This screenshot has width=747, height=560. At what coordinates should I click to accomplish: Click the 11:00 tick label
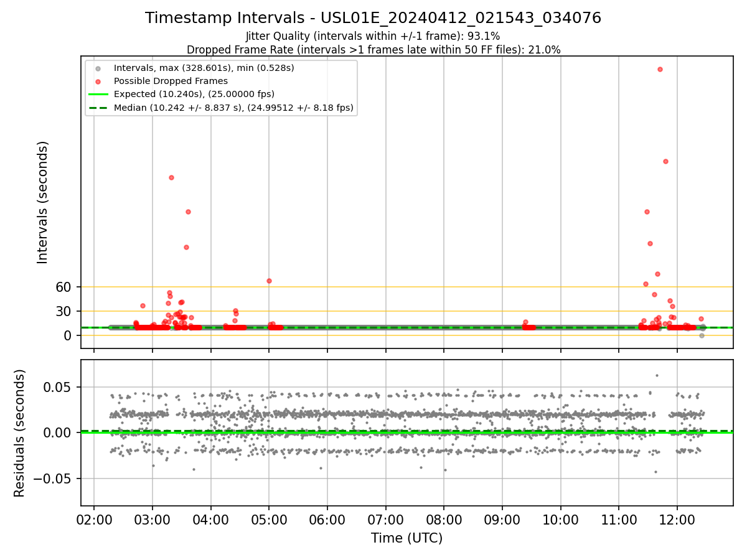point(619,520)
